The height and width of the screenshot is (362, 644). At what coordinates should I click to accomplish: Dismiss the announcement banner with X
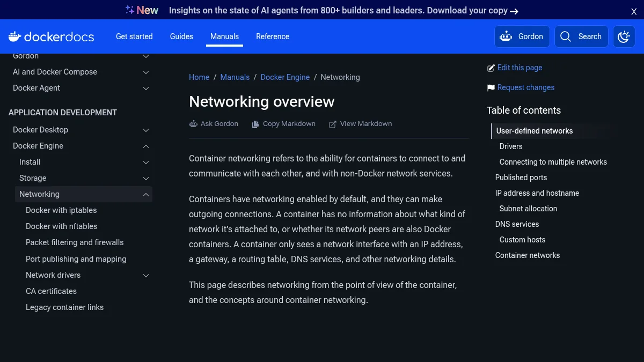634,11
